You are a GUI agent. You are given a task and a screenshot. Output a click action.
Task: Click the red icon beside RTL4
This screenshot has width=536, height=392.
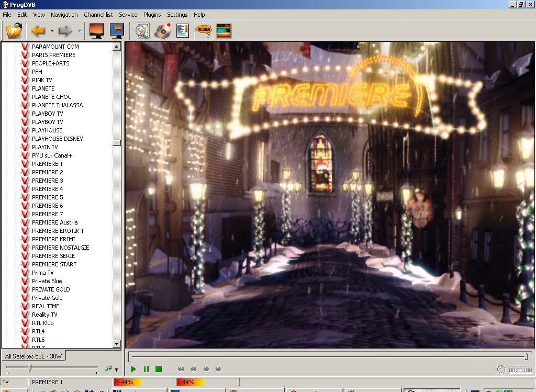(25, 331)
